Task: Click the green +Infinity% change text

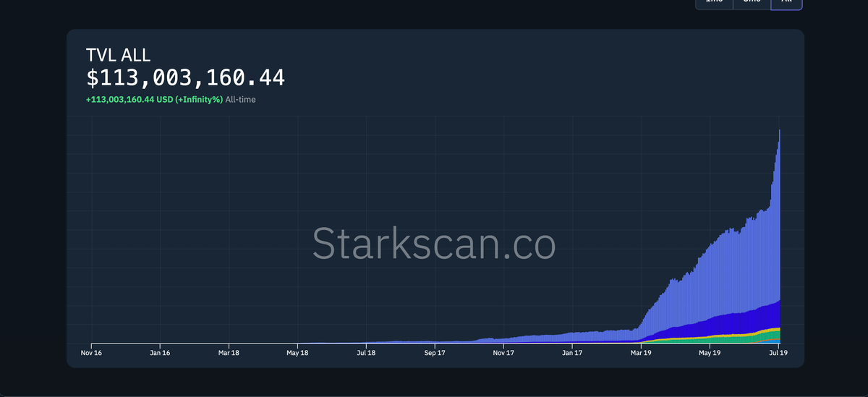Action: point(199,99)
